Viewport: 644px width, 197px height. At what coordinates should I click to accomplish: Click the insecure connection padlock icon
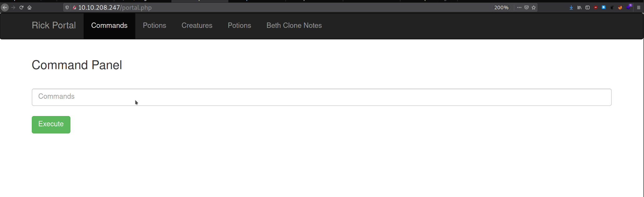point(74,8)
